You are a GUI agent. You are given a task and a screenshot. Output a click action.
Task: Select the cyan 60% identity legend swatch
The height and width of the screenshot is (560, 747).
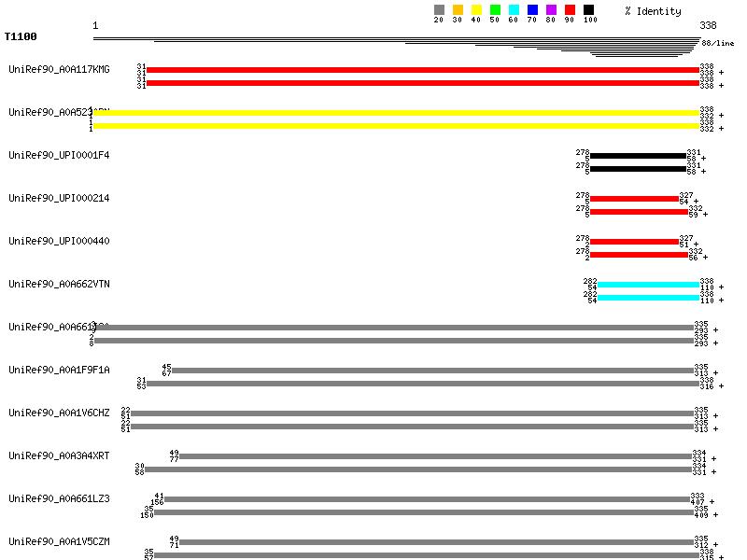tap(514, 10)
